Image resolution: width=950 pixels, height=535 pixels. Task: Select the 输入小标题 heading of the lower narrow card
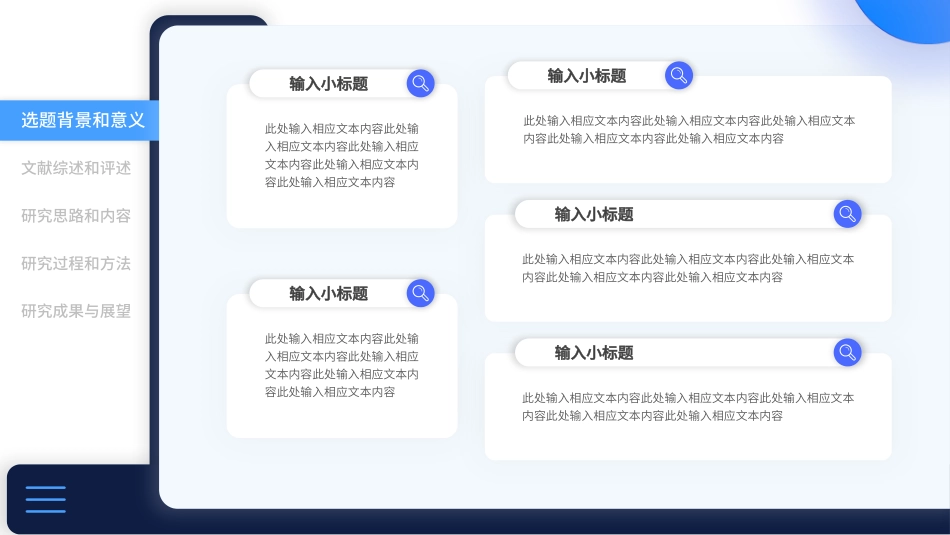pyautogui.click(x=328, y=294)
